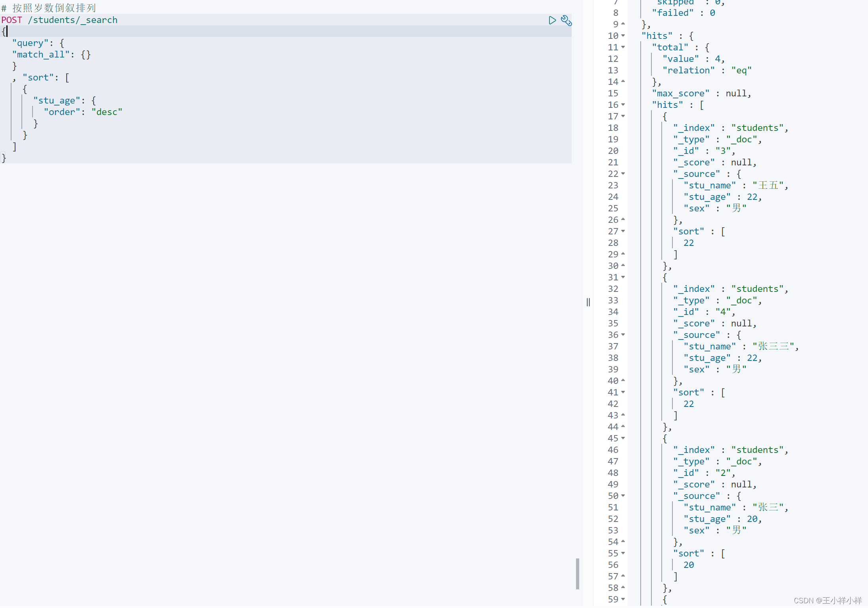Fold "_source" block at line 50

pyautogui.click(x=623, y=496)
